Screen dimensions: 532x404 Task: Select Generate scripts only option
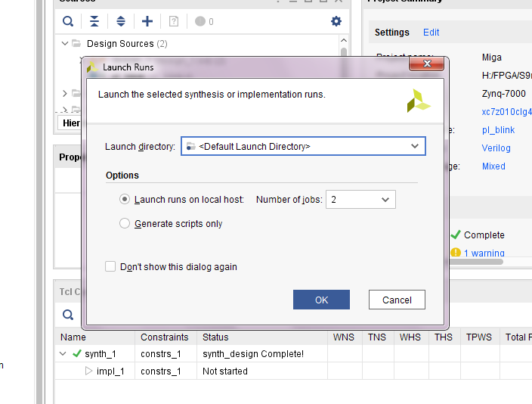click(x=125, y=223)
